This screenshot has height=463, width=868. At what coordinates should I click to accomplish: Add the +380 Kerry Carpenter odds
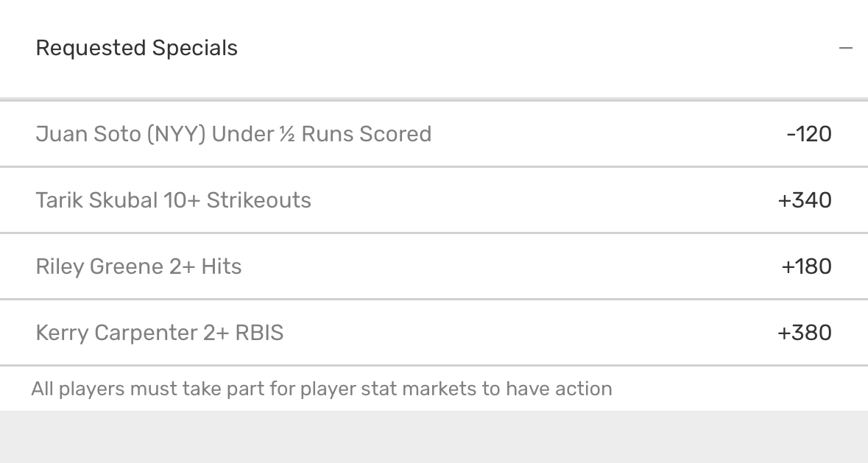(x=805, y=333)
